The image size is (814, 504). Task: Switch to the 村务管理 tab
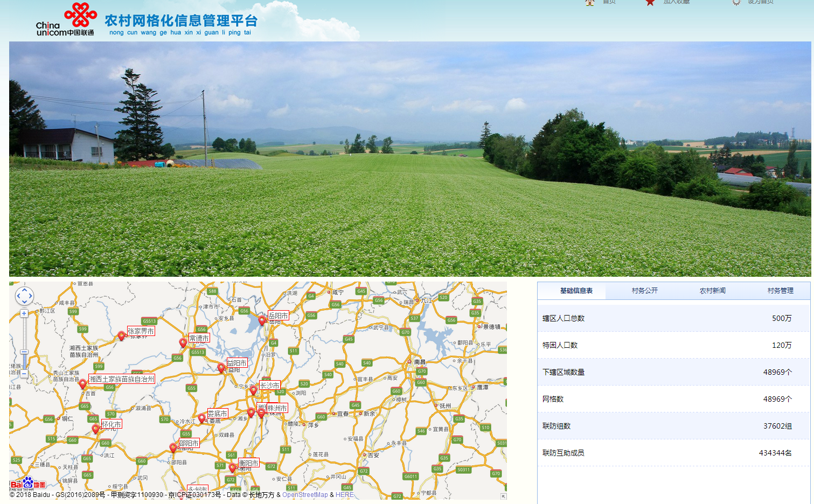tap(780, 291)
